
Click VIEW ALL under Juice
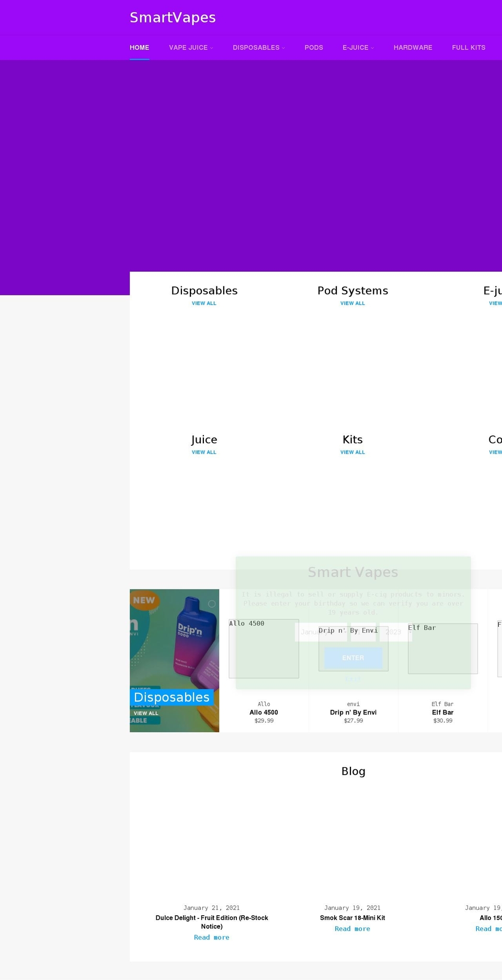pyautogui.click(x=204, y=452)
